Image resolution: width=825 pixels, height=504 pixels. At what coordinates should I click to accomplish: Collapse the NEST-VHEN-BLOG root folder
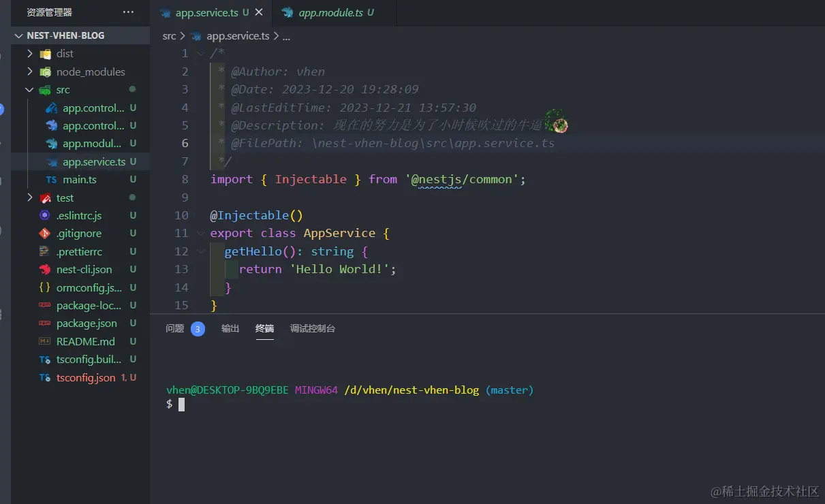click(x=18, y=35)
